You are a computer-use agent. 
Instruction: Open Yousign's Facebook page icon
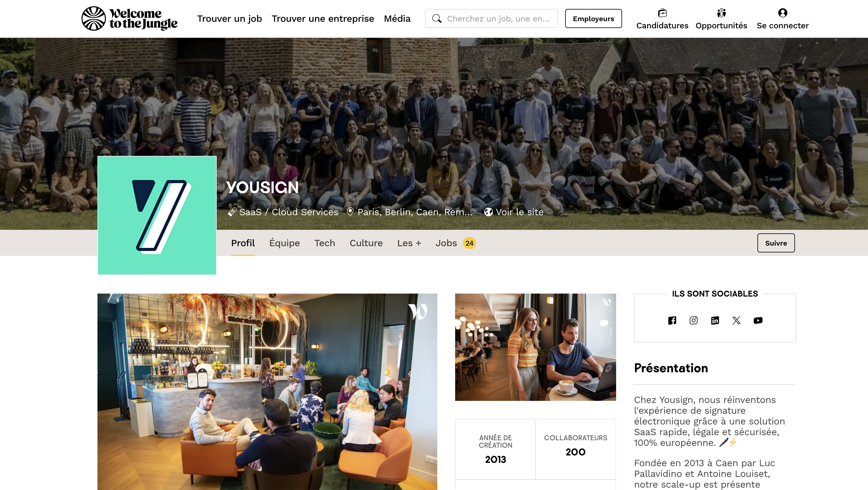(x=672, y=320)
